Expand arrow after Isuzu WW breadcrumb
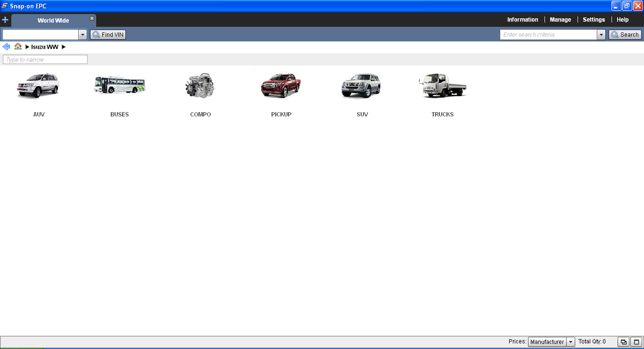Image resolution: width=644 pixels, height=349 pixels. [x=63, y=47]
